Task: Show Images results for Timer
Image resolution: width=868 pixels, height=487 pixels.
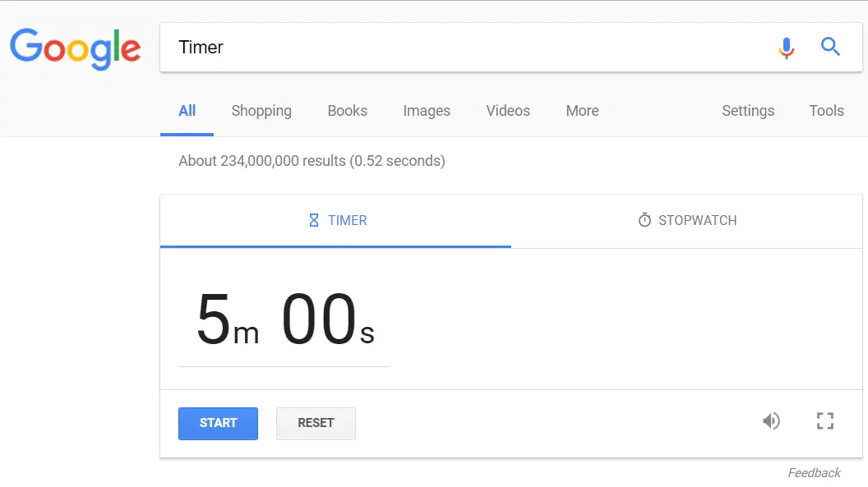Action: (x=427, y=111)
